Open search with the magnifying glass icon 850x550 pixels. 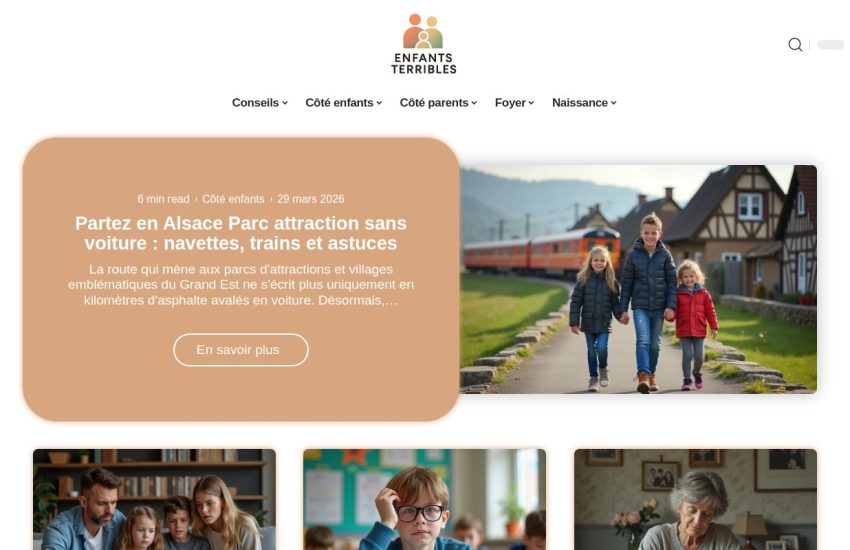(795, 44)
